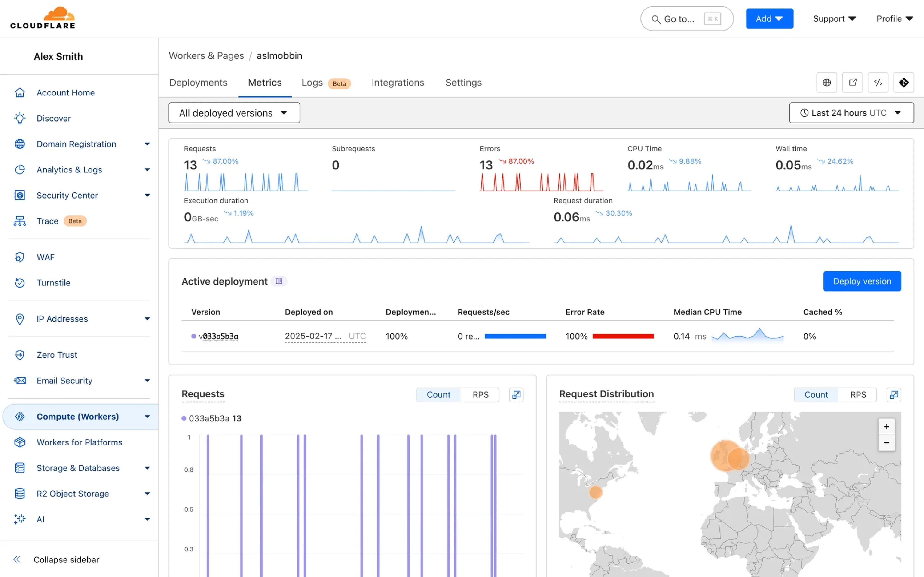Expand Domain Registration chevron

pyautogui.click(x=147, y=144)
